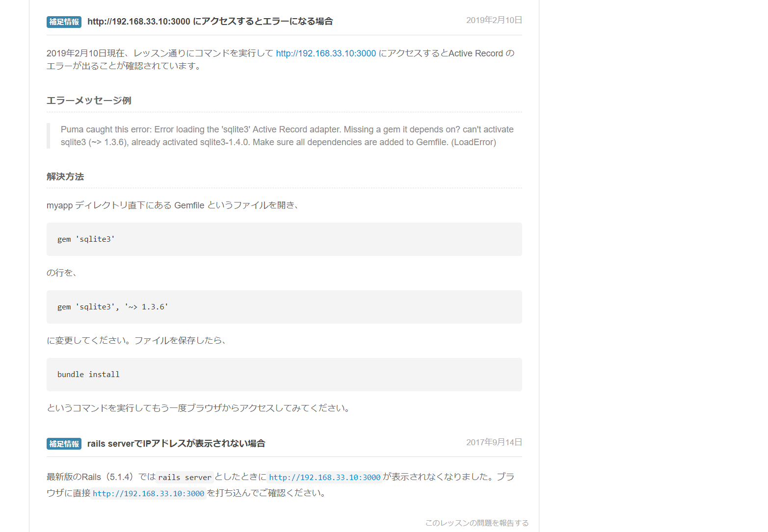Click the inline rails server code snippet
The width and height of the screenshot is (768, 532).
184,477
